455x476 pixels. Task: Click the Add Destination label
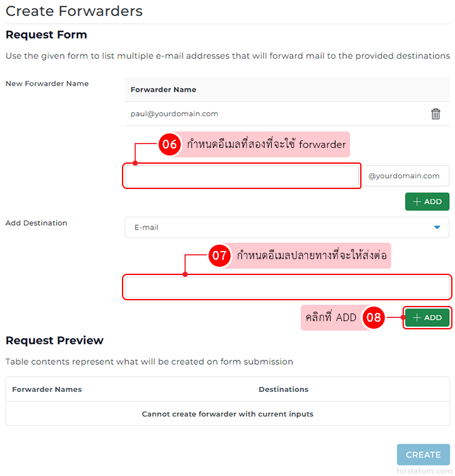[36, 223]
